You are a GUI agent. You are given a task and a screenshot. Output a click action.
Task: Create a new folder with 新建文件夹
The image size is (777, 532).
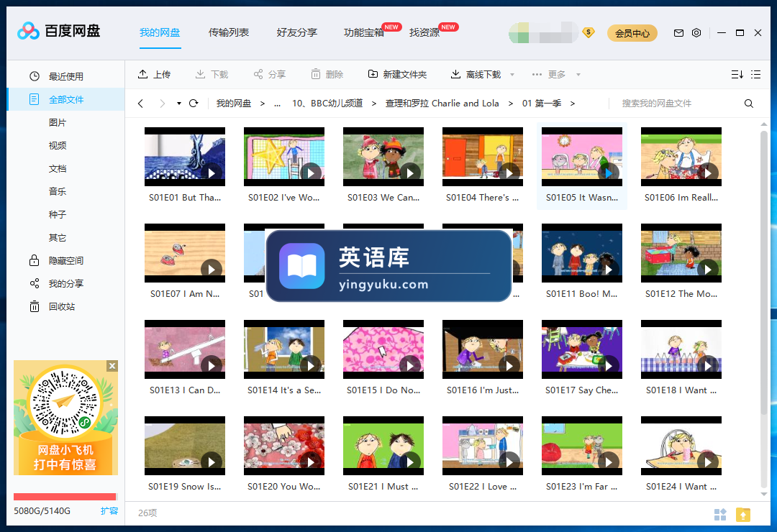pos(397,74)
